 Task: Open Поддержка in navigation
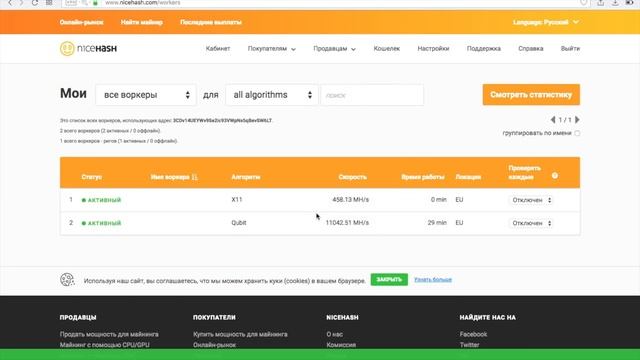pyautogui.click(x=484, y=49)
